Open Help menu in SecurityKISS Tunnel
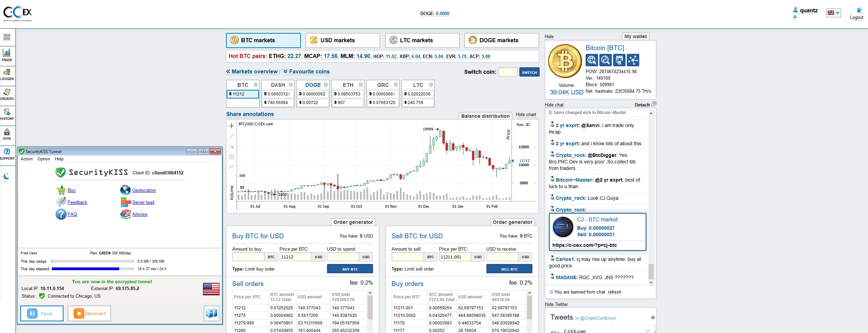Image resolution: width=868 pixels, height=333 pixels. (x=59, y=159)
